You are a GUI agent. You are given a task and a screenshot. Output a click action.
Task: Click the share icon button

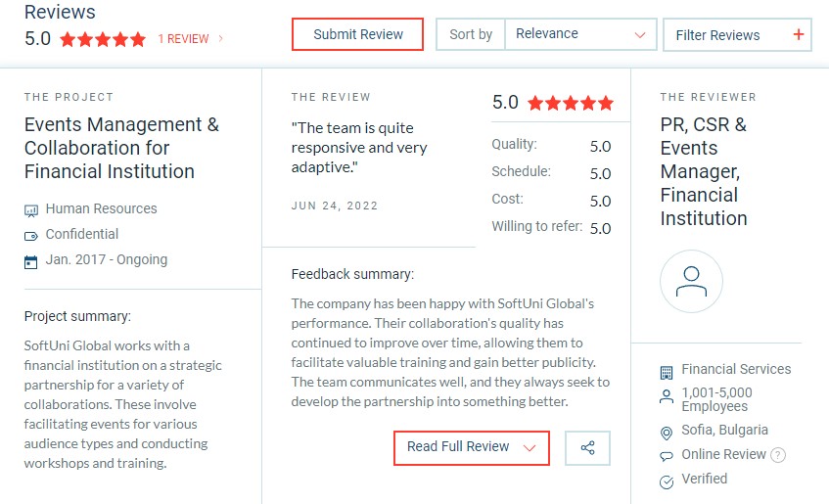[x=587, y=448]
